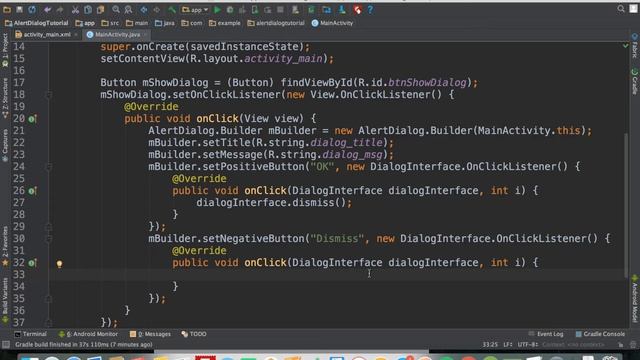This screenshot has height=360, width=640.
Task: Click the navigate Forward arrow icon
Action: pos(156,9)
